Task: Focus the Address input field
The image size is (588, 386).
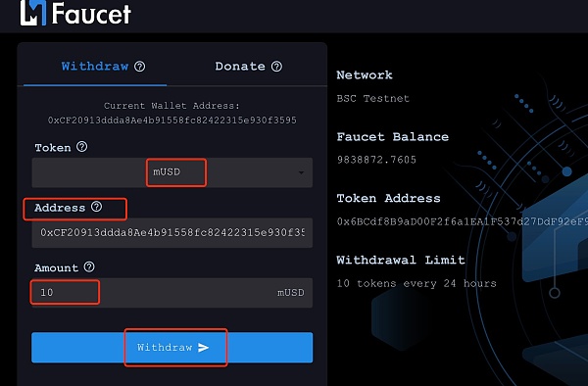Action: [172, 233]
